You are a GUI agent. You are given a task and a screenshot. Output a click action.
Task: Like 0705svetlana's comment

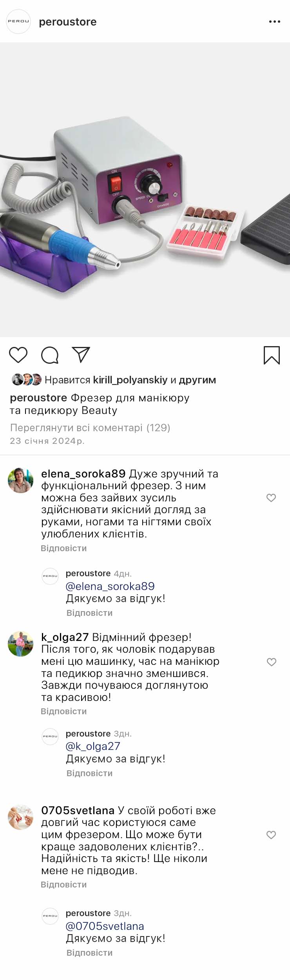[271, 835]
